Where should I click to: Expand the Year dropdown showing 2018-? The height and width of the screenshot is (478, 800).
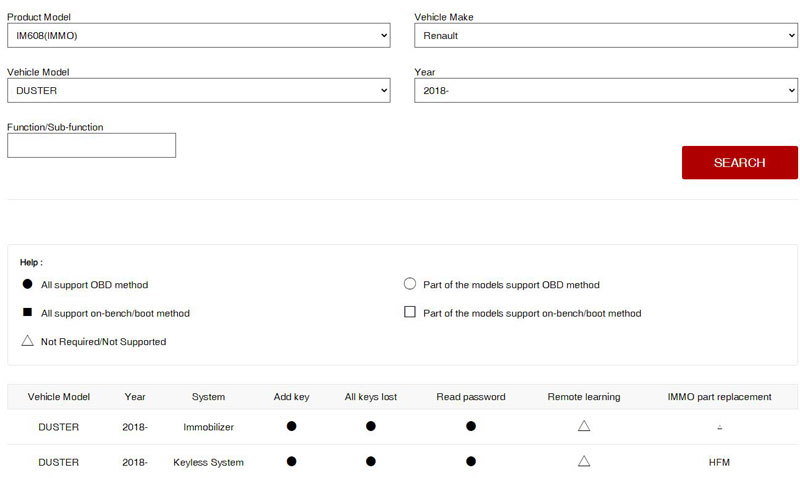605,90
